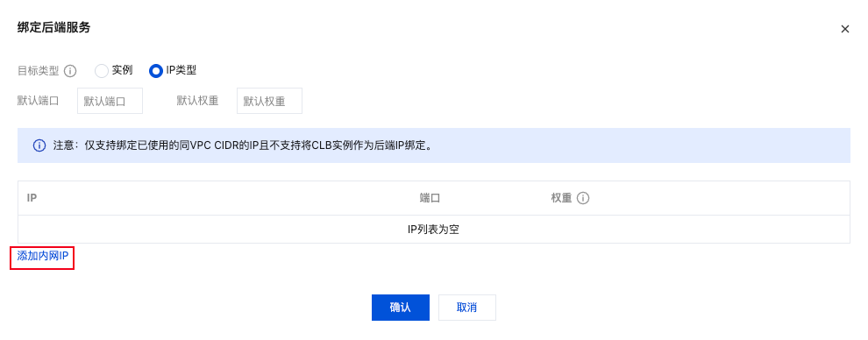Click the 默认权重 label text

(197, 101)
